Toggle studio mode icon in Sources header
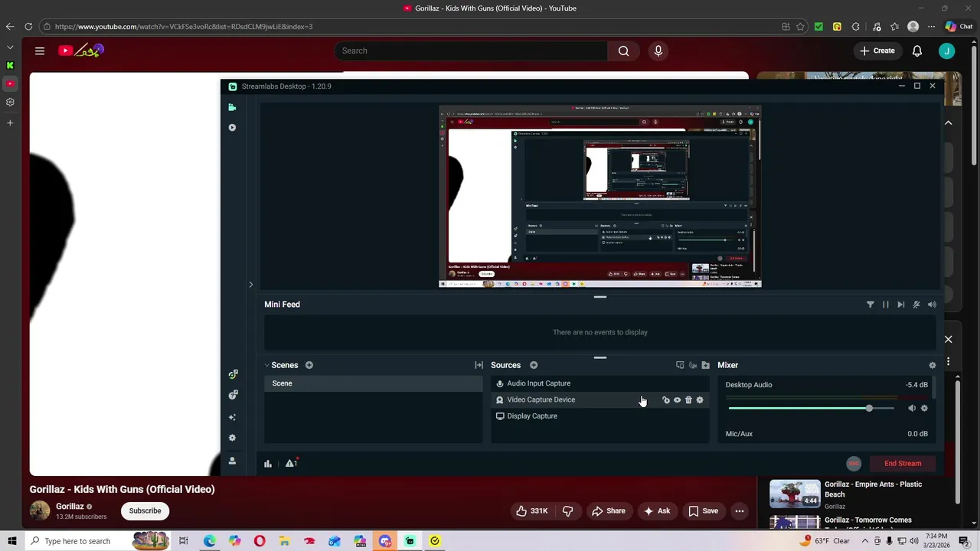The height and width of the screenshot is (551, 980). tap(680, 365)
